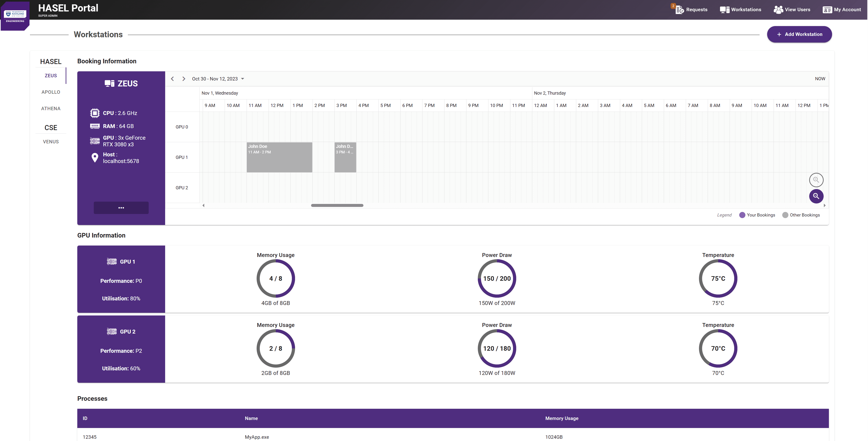
Task: Toggle the zoom-out magnifier on calendar
Action: tap(816, 196)
